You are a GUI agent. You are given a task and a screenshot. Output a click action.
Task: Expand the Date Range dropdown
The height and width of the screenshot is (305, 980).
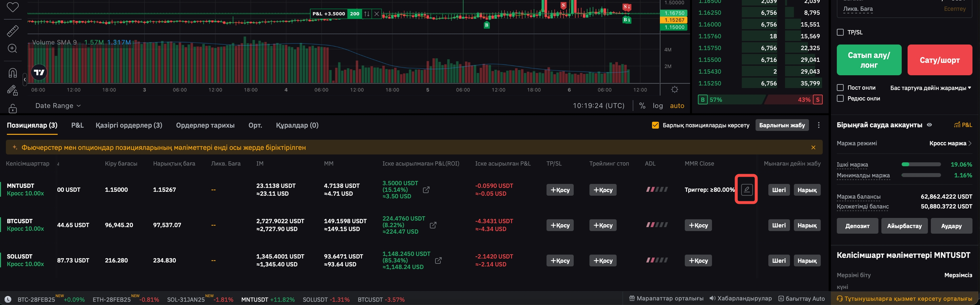click(58, 106)
